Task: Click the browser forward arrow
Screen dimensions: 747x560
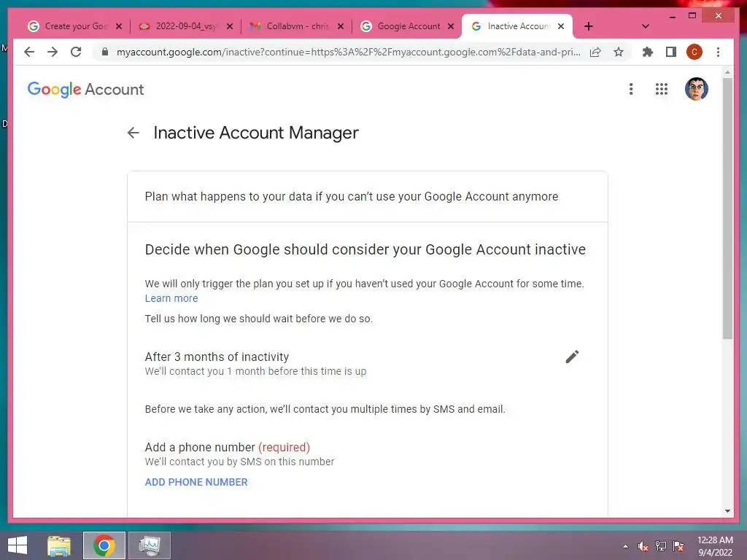Action: [x=53, y=52]
